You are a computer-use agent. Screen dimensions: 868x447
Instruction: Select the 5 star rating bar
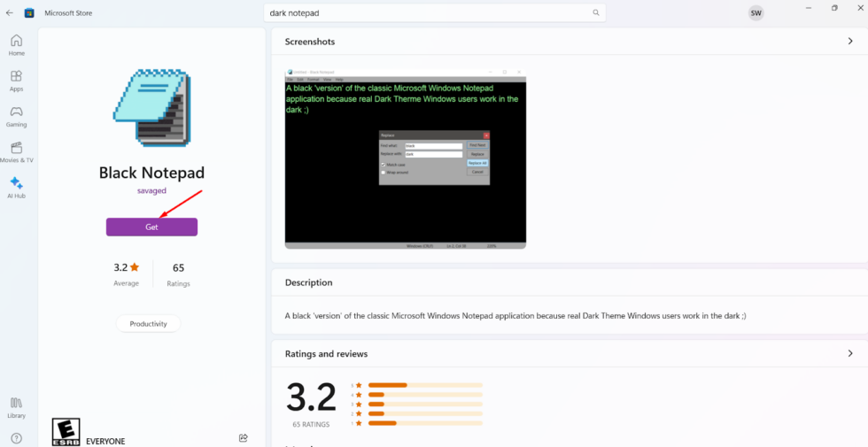pyautogui.click(x=425, y=385)
